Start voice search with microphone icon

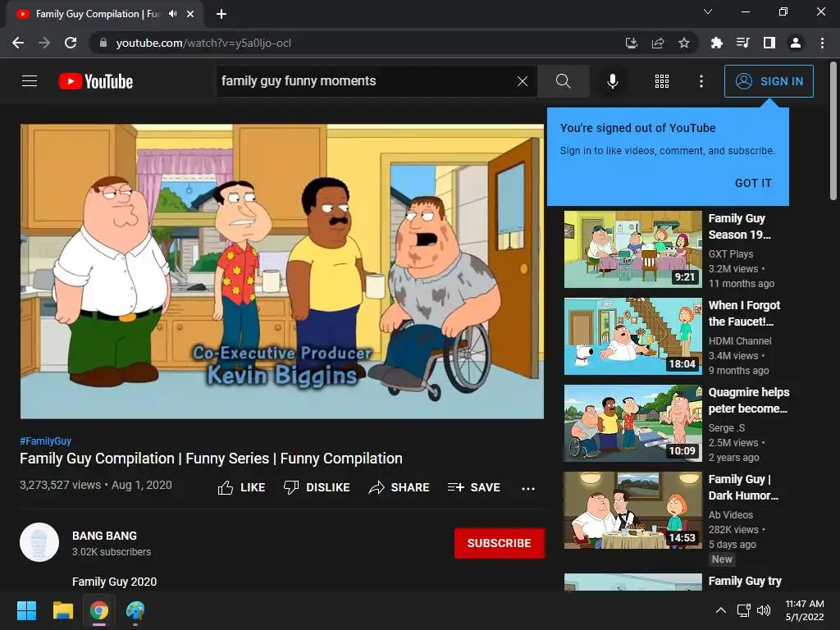(612, 81)
